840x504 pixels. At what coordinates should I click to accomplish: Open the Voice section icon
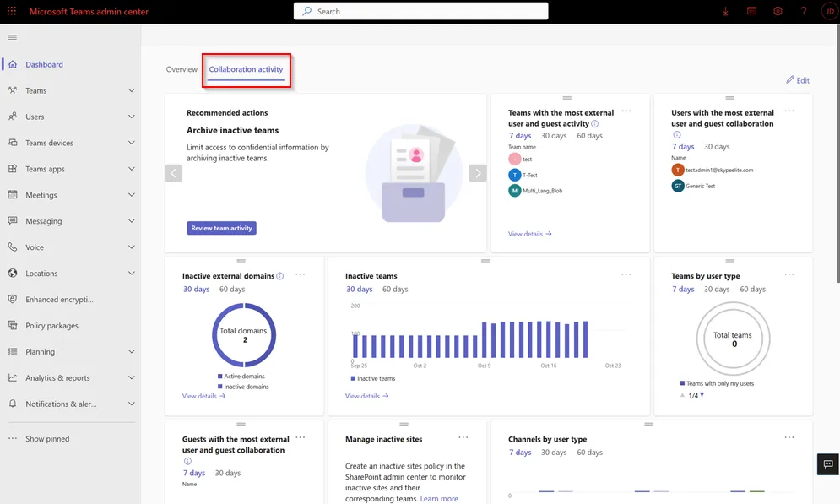pos(12,247)
